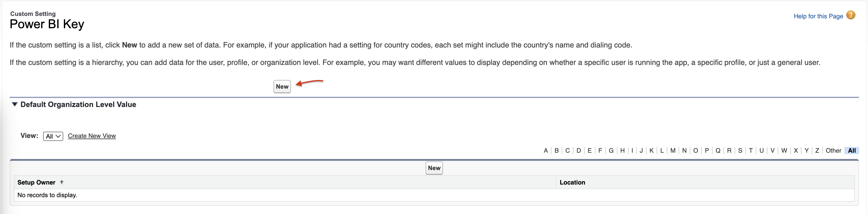Viewport: 868px width, 214px height.
Task: Filter records by letter A
Action: tap(545, 150)
